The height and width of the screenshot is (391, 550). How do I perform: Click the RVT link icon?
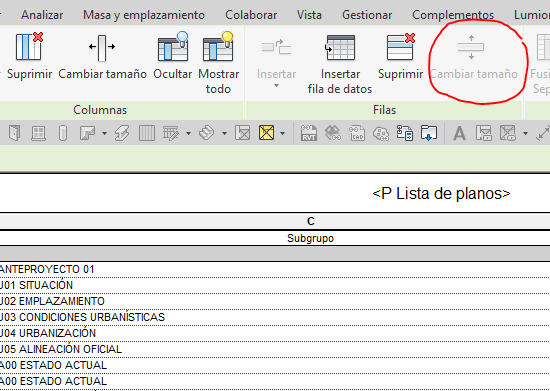coord(309,133)
